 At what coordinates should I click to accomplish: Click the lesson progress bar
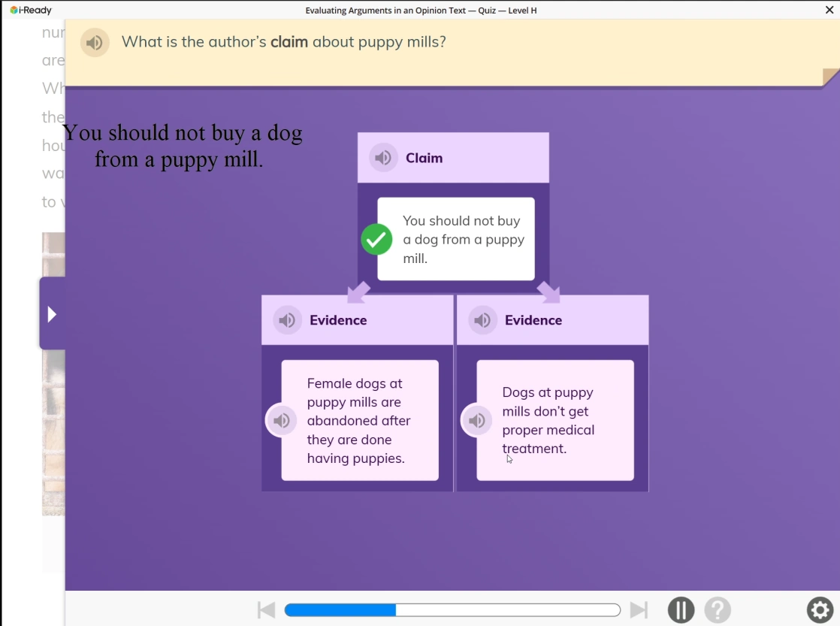(452, 609)
